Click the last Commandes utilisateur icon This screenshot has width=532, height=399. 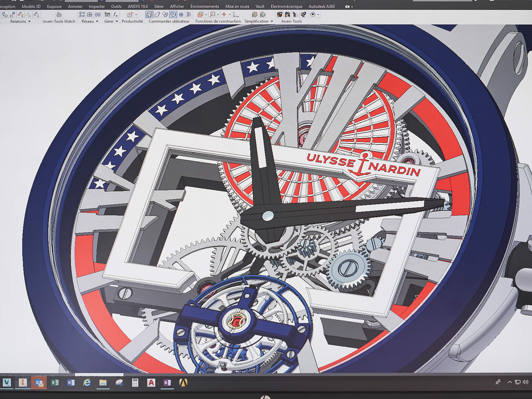point(189,14)
